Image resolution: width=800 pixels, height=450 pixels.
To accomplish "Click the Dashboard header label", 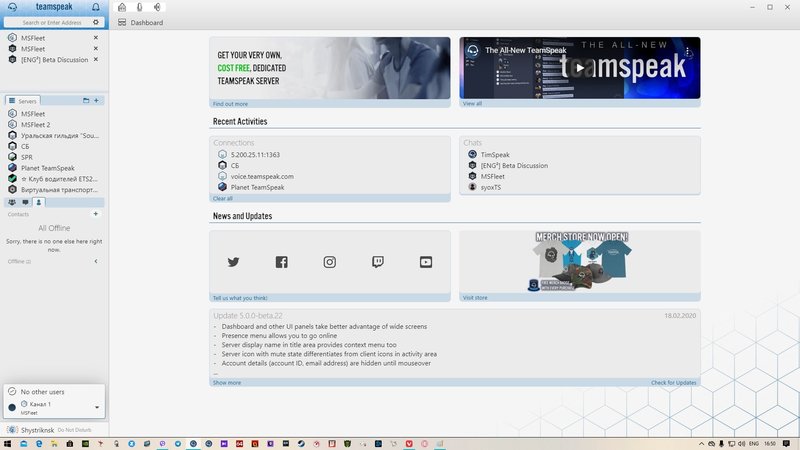I will click(x=146, y=22).
